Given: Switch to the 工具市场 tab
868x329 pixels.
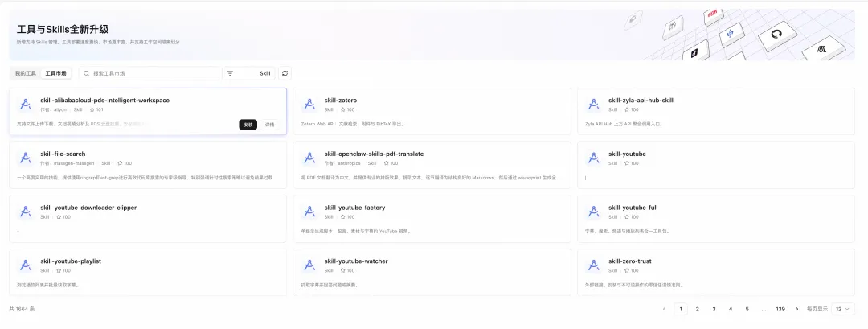Looking at the screenshot, I should click(x=55, y=73).
